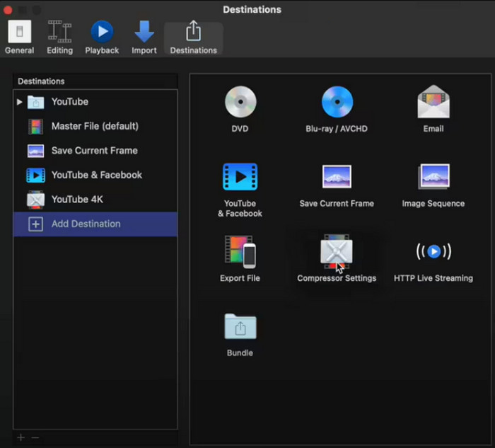Select YouTube & Facebook destination in grid
The height and width of the screenshot is (448, 495).
[x=240, y=178]
